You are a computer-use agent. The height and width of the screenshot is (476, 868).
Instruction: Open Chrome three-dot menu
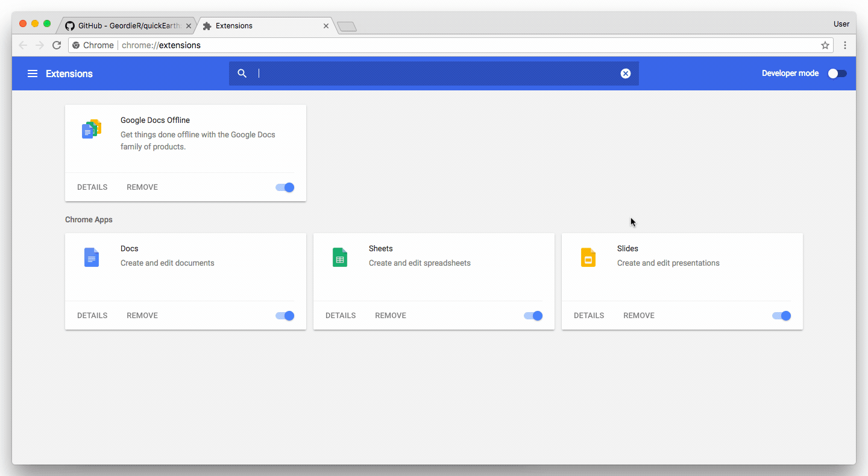click(845, 45)
